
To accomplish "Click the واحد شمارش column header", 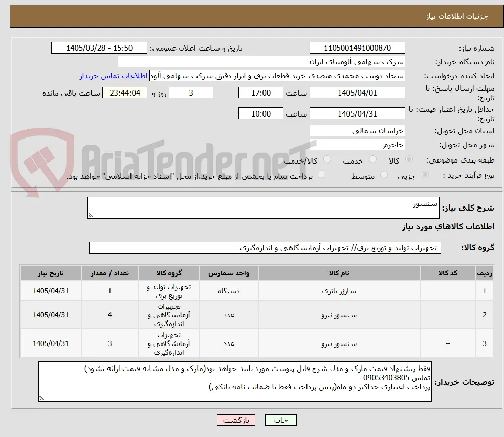I will (x=229, y=273).
